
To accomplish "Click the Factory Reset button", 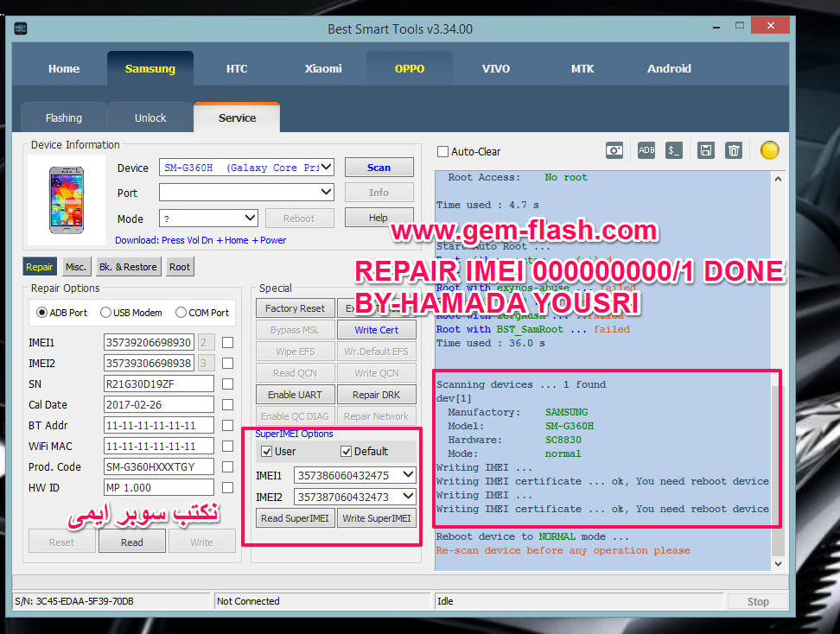I will coord(296,308).
